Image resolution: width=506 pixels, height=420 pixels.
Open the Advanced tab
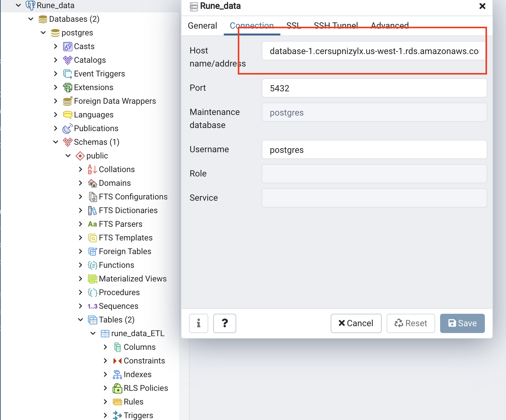390,25
